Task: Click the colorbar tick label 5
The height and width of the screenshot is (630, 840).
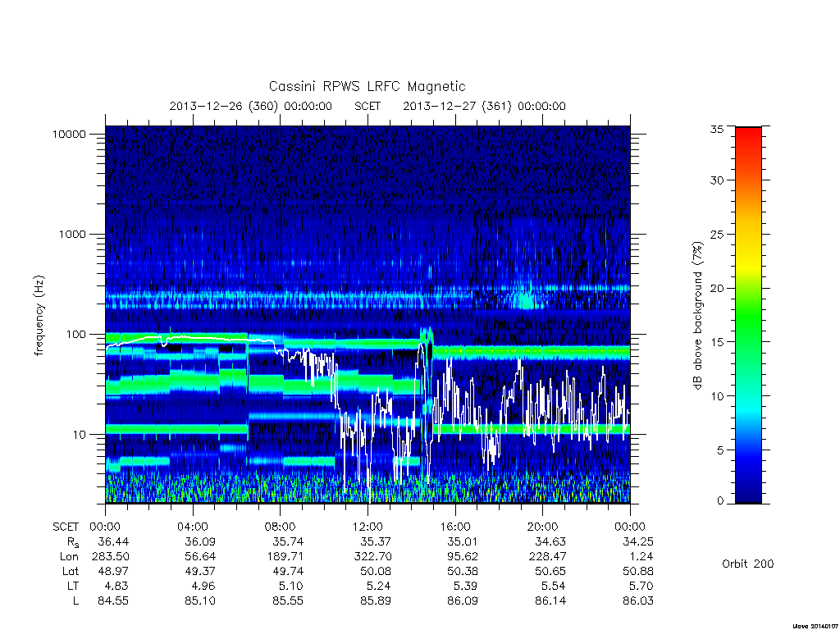Action: pos(720,450)
